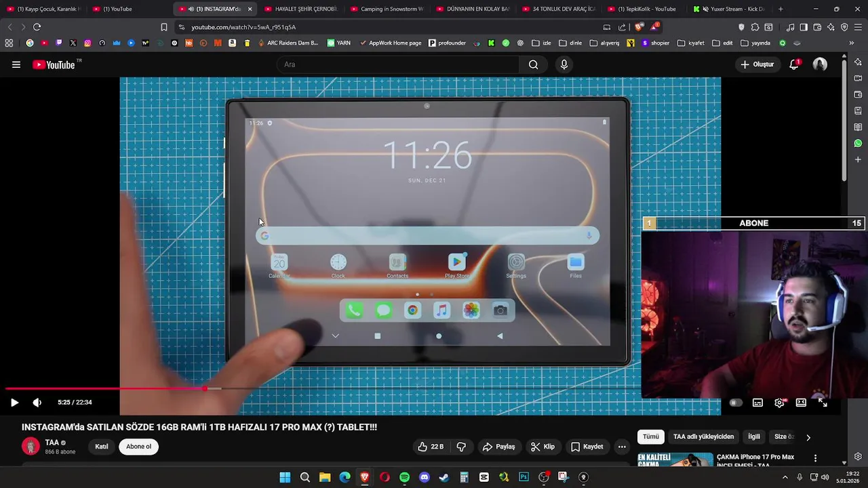Bookmark this page with the bookmark icon
868x488 pixels.
pyautogui.click(x=163, y=27)
